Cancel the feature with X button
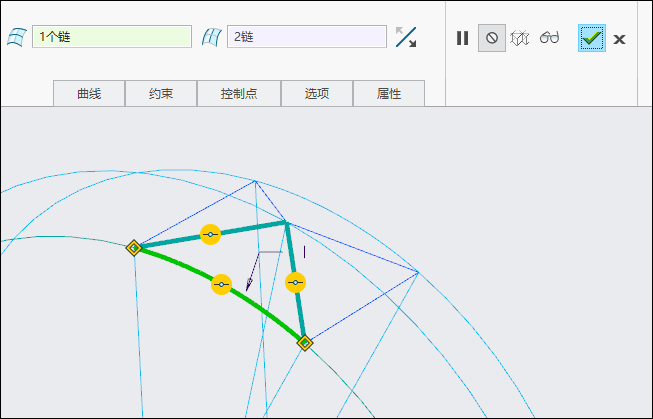The height and width of the screenshot is (419, 653). pos(619,39)
